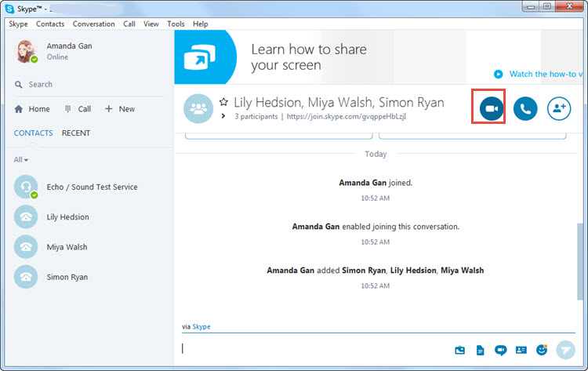Open the Call menu
This screenshot has height=371, width=588.
pos(129,24)
